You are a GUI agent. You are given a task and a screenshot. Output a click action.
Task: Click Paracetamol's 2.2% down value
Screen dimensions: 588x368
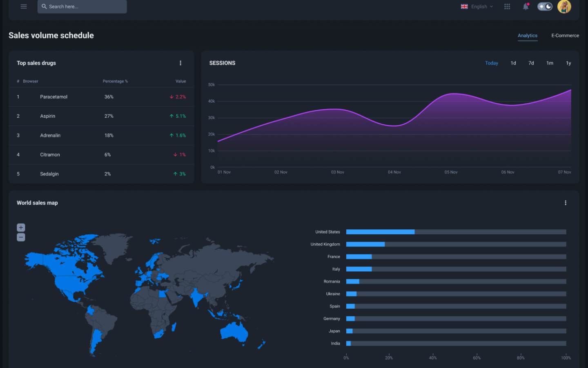point(178,97)
